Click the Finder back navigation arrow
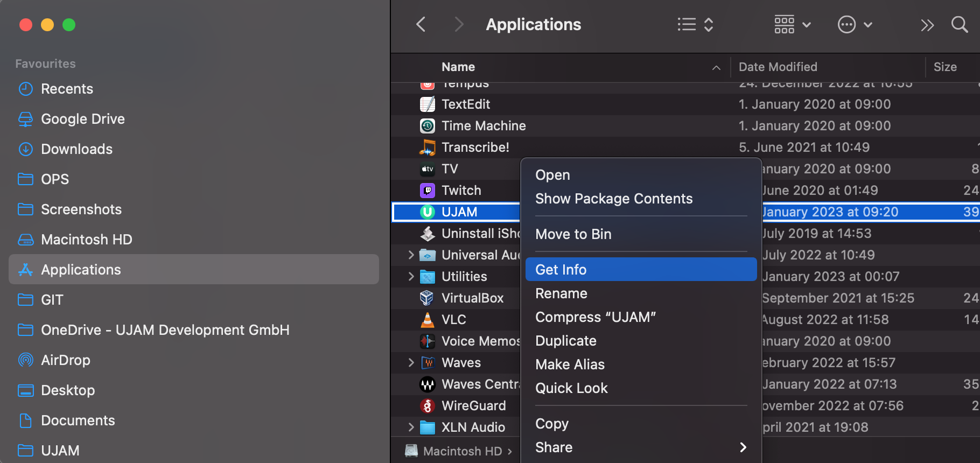980x463 pixels. coord(421,24)
